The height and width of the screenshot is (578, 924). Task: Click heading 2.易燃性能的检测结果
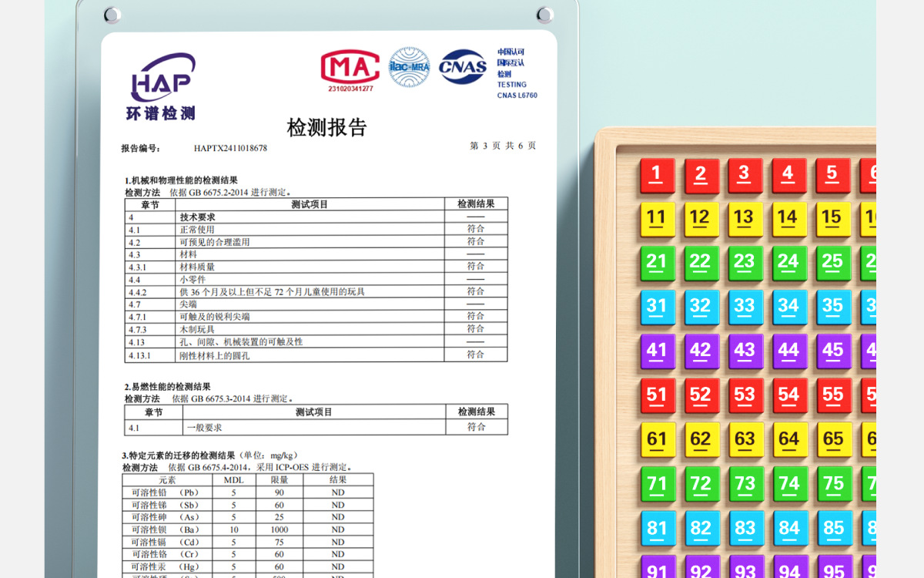[168, 387]
